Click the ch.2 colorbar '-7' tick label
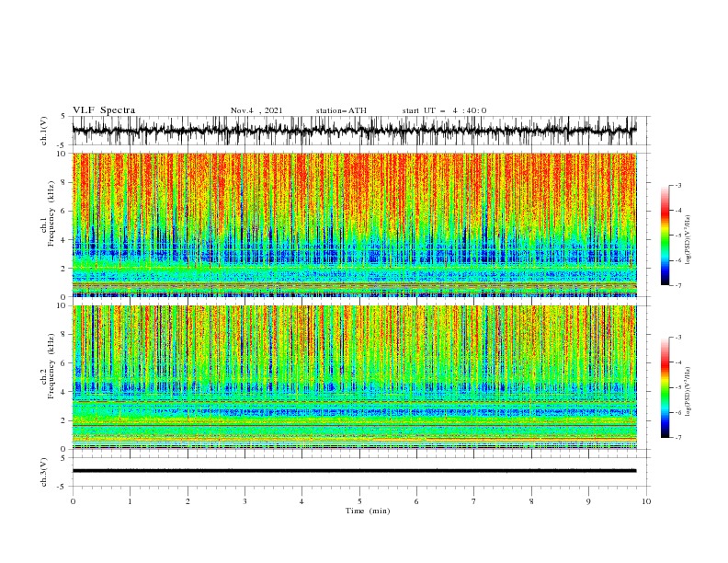 (678, 437)
